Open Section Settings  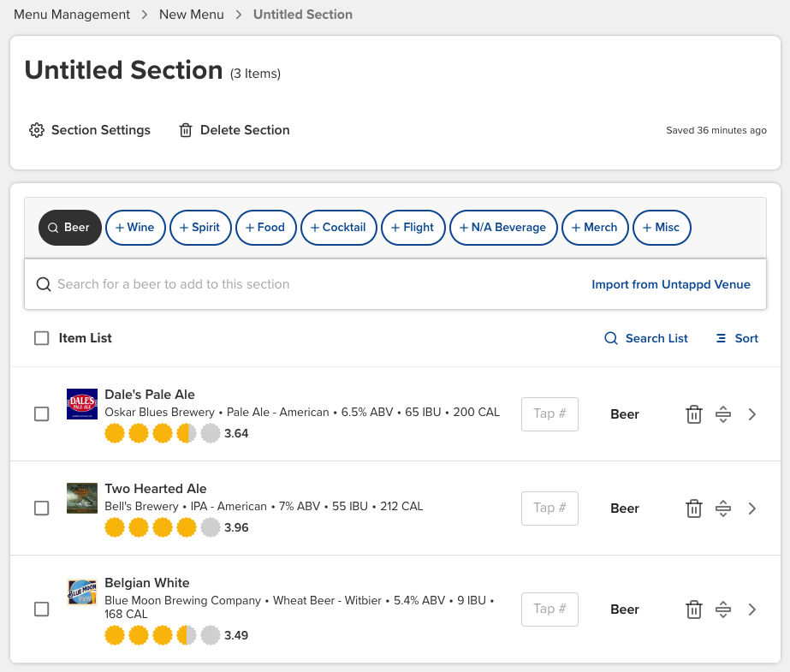pyautogui.click(x=90, y=130)
